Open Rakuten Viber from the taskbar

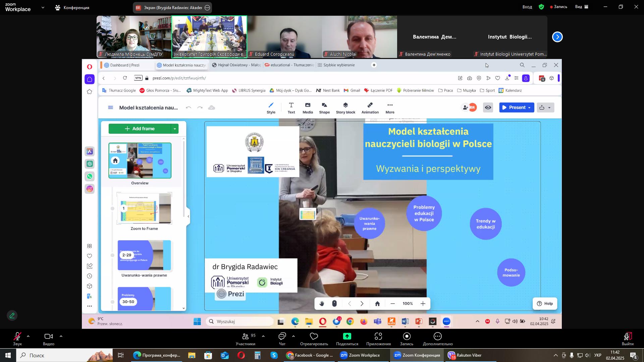click(x=466, y=355)
